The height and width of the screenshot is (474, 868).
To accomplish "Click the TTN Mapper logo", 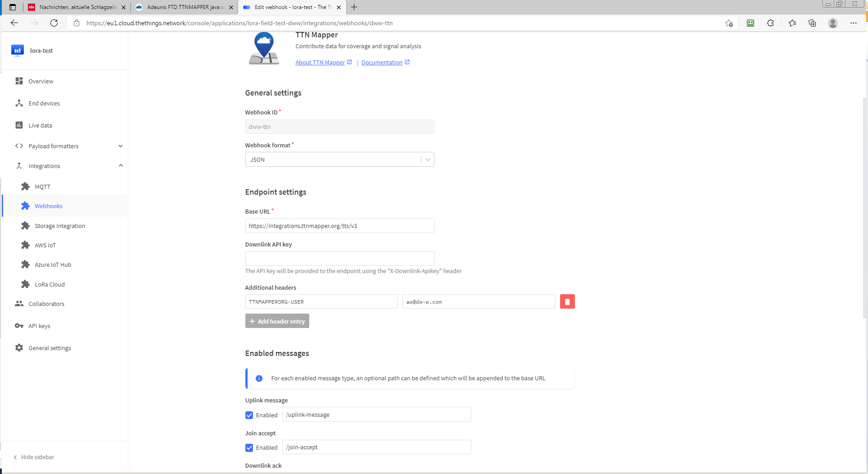I will [264, 48].
